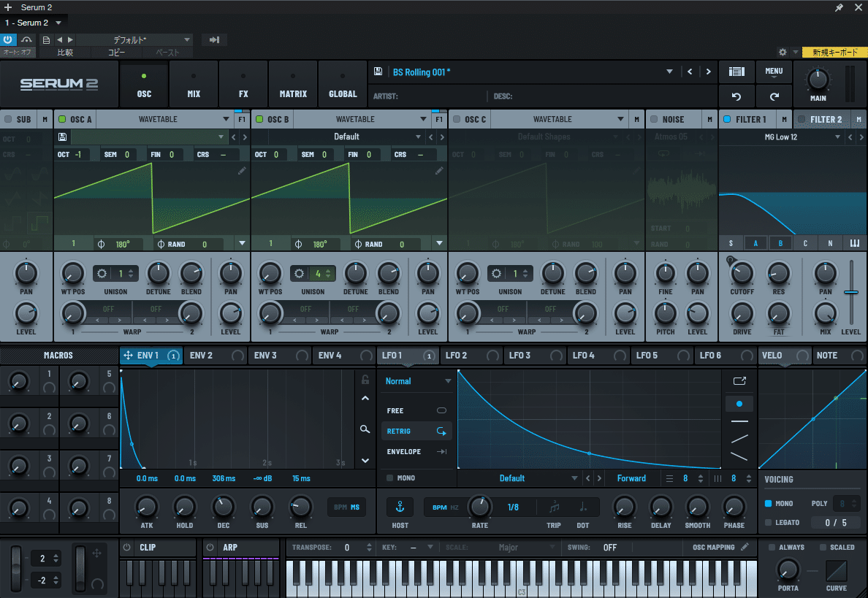Select the RETRIG LFO mode button
The width and height of the screenshot is (868, 598).
pos(417,431)
